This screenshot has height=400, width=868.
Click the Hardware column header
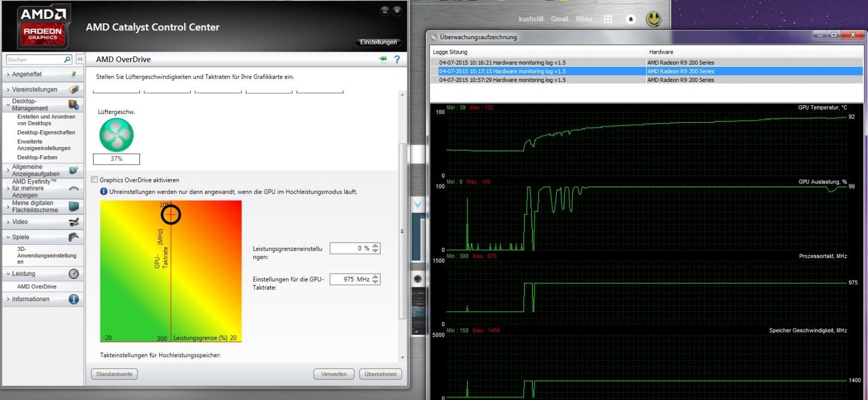coord(755,52)
